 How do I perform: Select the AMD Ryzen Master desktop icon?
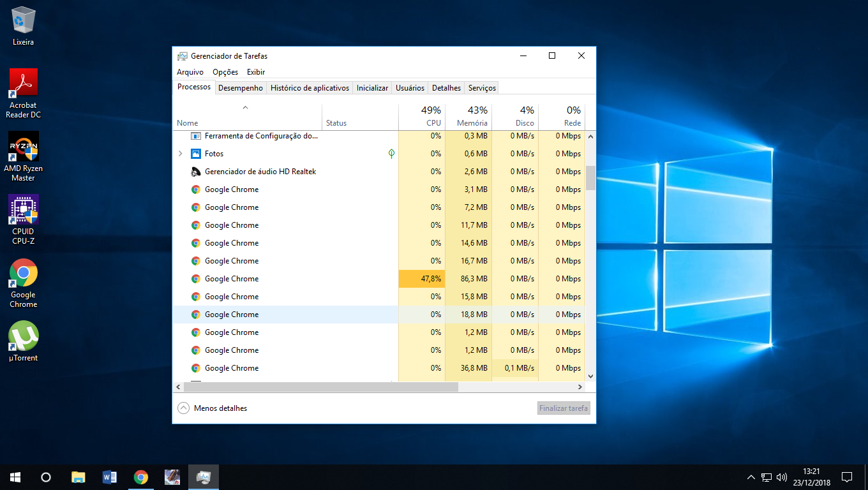(x=24, y=156)
